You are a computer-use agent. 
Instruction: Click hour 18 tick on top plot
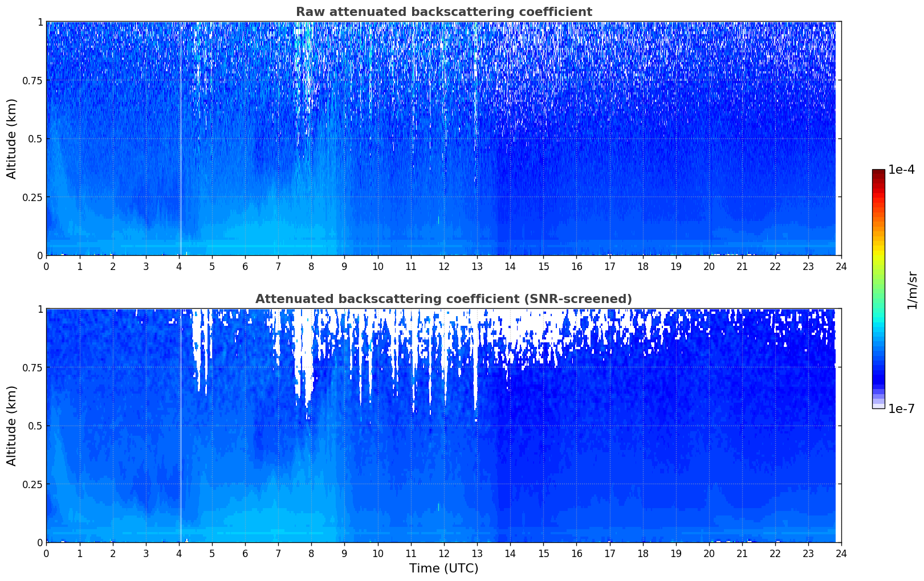642,266
